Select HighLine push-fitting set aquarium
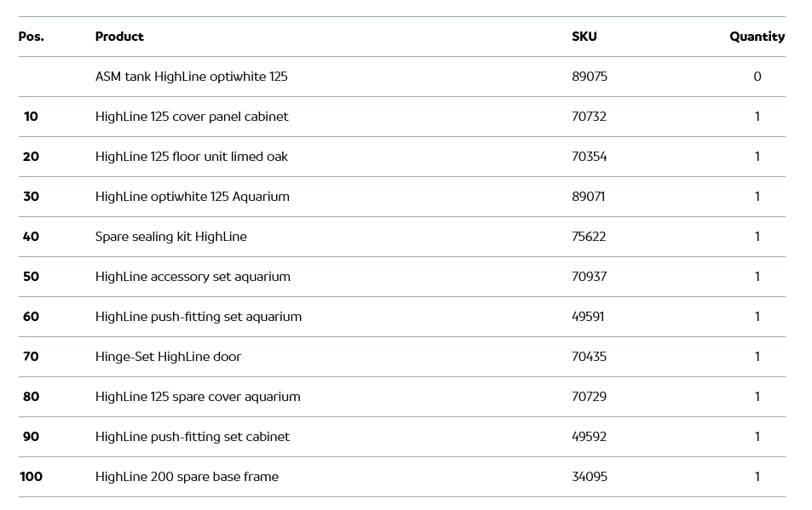This screenshot has width=812, height=510. coord(199,317)
